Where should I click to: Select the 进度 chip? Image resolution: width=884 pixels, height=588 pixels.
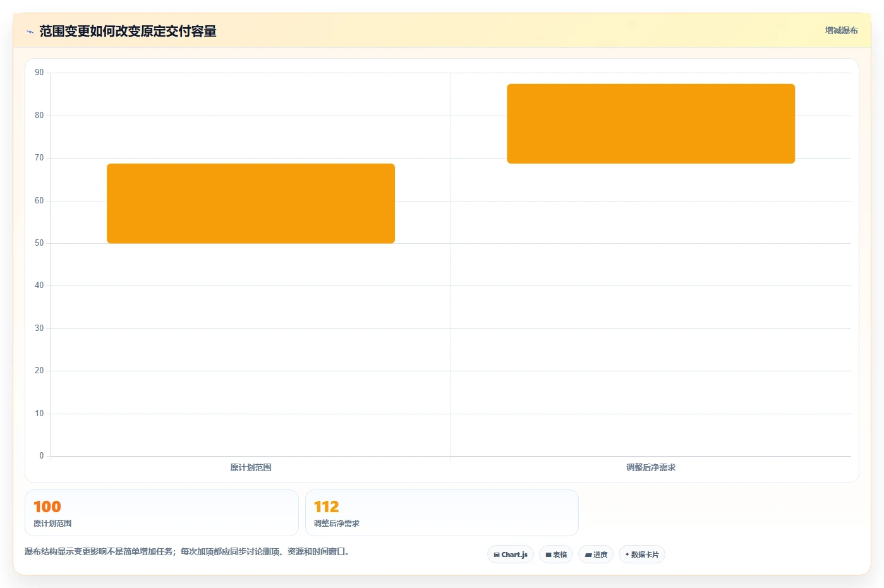point(596,555)
